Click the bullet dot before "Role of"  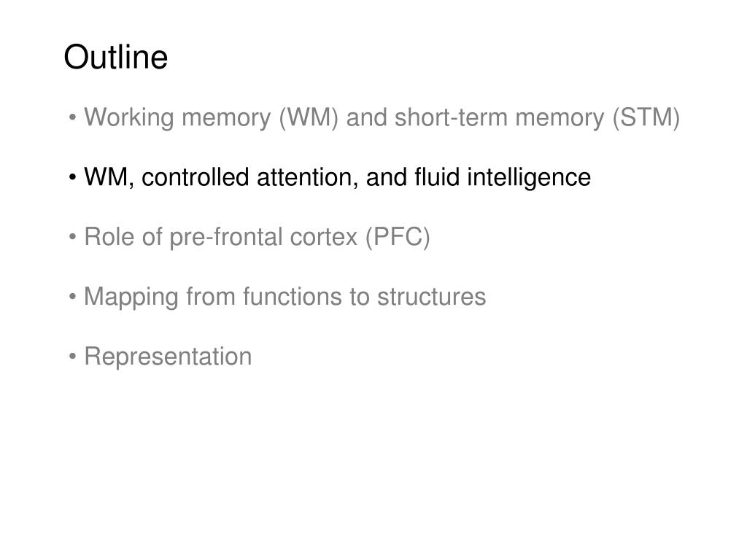click(72, 237)
